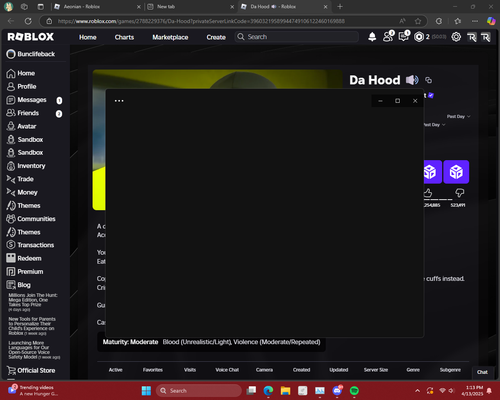This screenshot has width=500, height=400.
Task: Click the browser refresh button
Action: [28, 21]
